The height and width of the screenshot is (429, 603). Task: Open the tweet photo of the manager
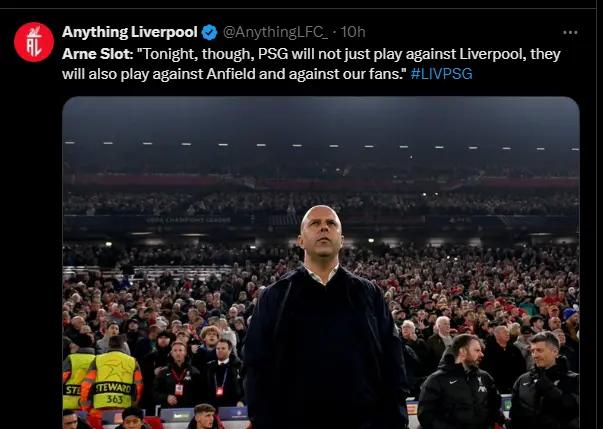click(x=321, y=263)
